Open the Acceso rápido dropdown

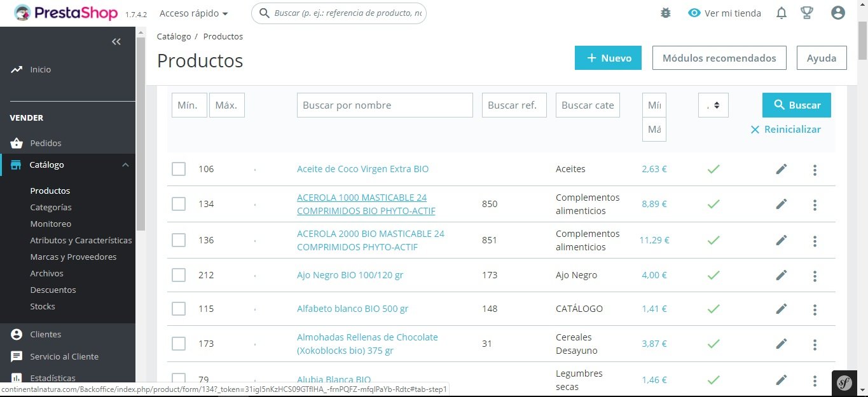194,13
